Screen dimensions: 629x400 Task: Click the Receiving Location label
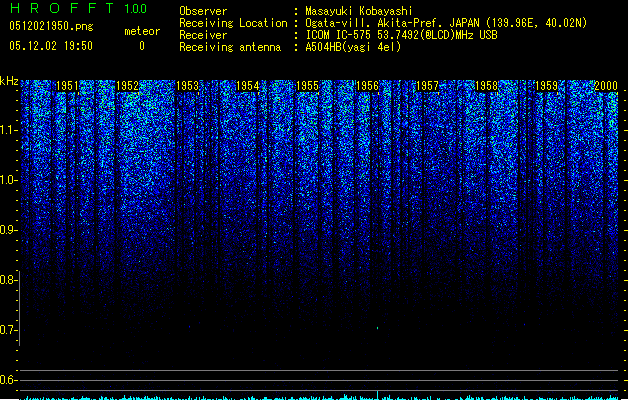[x=233, y=23]
